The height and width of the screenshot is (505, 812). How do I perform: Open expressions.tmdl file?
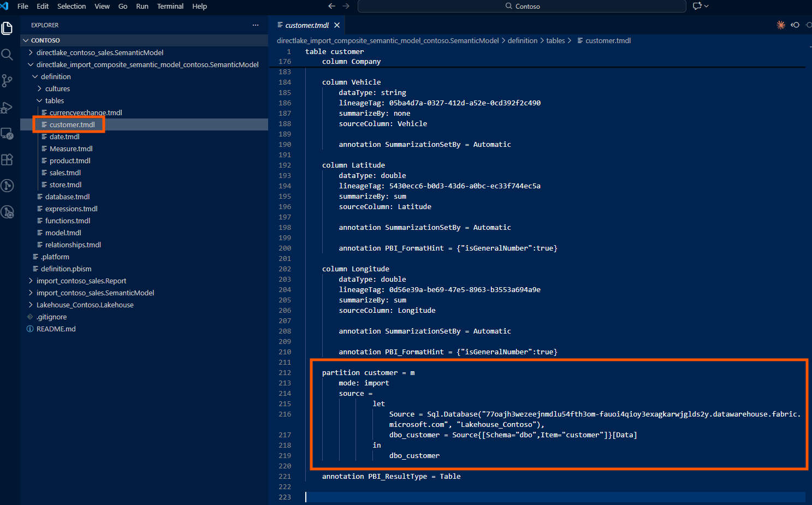pyautogui.click(x=144, y=209)
